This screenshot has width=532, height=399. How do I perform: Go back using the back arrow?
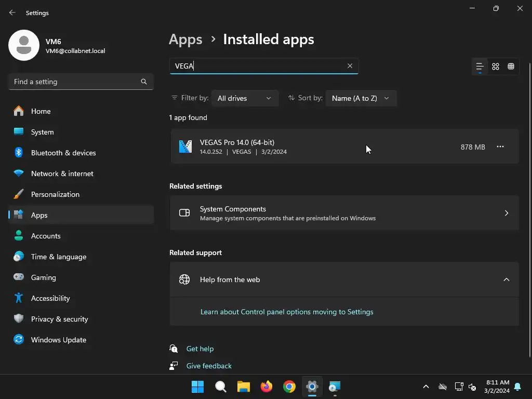[x=12, y=12]
